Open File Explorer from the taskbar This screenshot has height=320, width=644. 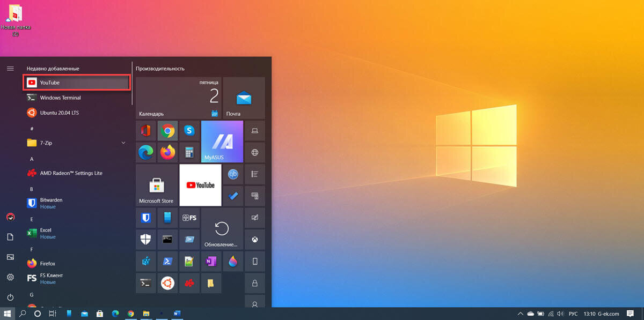pyautogui.click(x=146, y=314)
